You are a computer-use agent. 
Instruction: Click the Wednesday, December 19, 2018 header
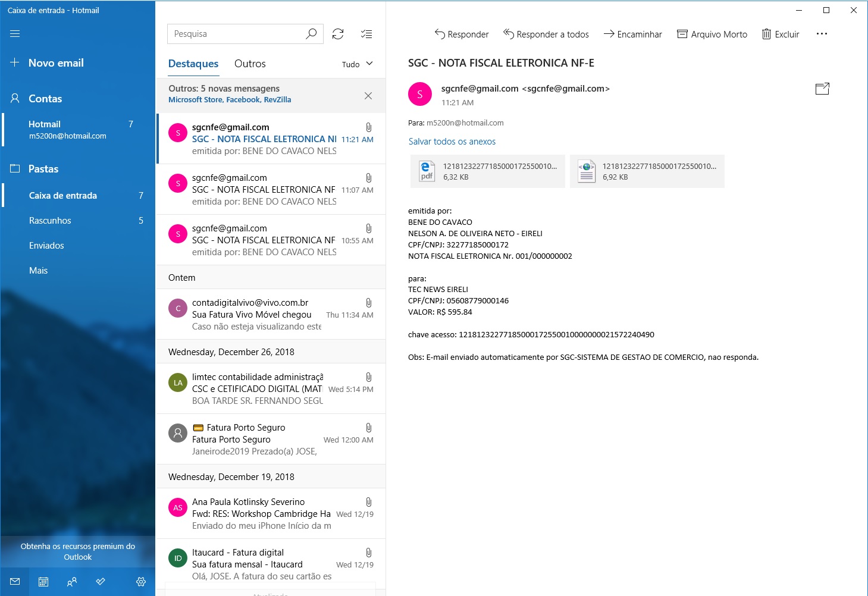coord(271,476)
